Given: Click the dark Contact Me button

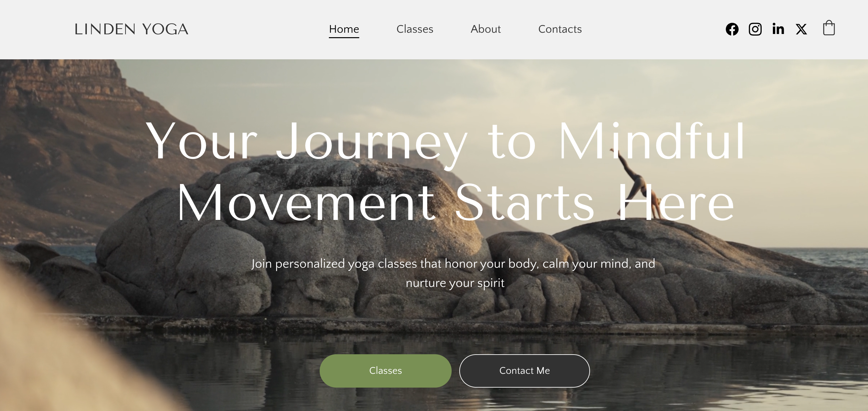Looking at the screenshot, I should click(524, 371).
